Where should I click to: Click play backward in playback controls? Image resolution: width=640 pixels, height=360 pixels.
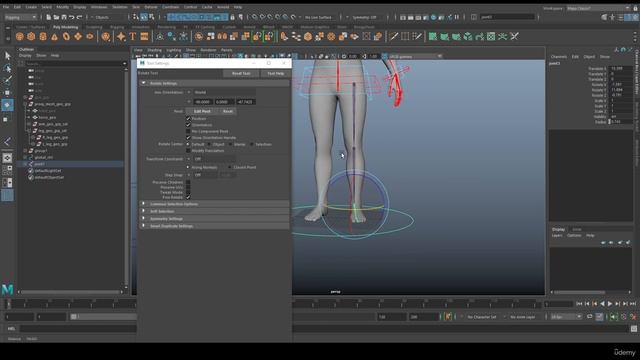(602, 304)
